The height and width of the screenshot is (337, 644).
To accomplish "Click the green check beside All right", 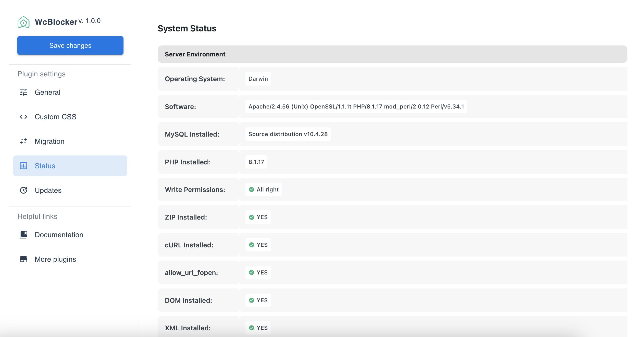I will (x=252, y=189).
